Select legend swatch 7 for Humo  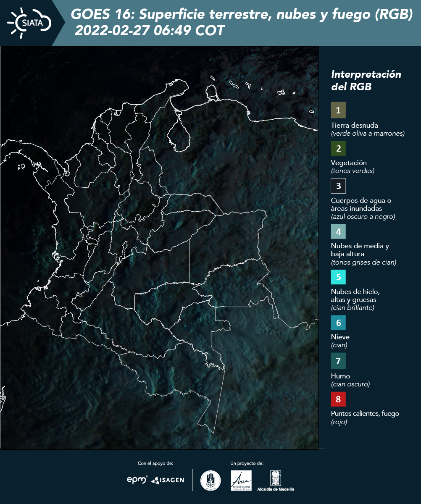coord(338,361)
